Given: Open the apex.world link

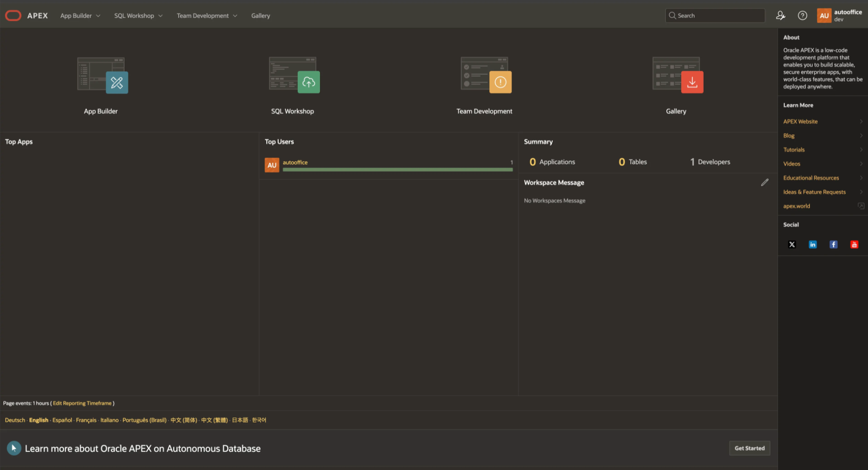Looking at the screenshot, I should pos(796,206).
